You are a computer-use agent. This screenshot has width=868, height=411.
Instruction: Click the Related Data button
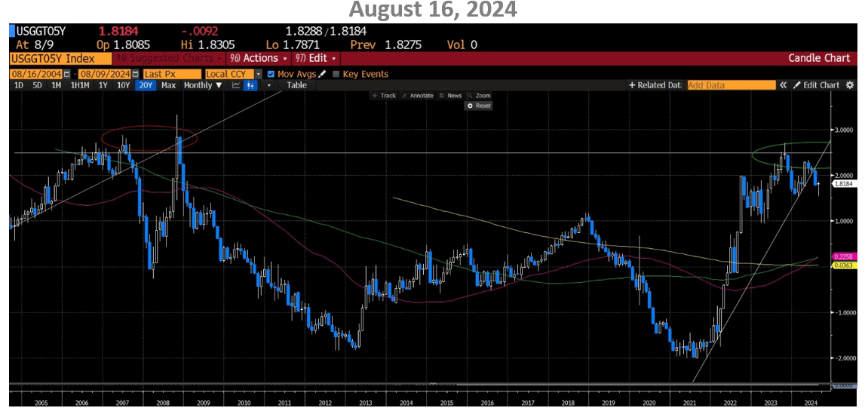pos(655,85)
